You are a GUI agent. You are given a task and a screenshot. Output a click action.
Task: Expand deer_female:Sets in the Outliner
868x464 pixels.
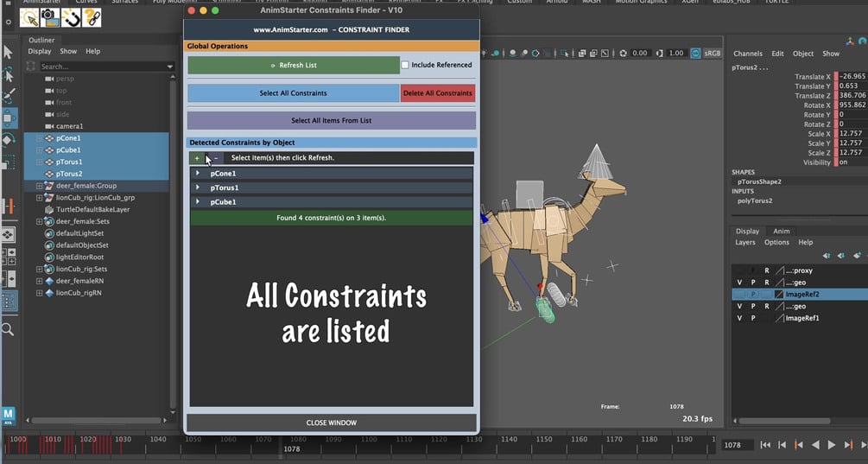tap(40, 221)
